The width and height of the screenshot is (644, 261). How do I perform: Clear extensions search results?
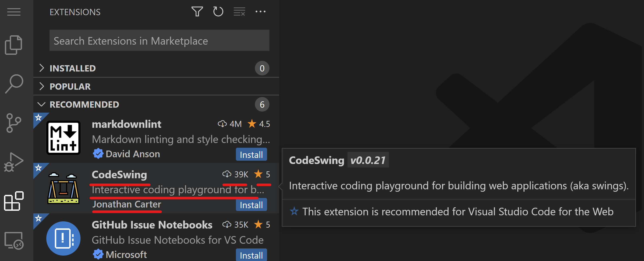239,12
